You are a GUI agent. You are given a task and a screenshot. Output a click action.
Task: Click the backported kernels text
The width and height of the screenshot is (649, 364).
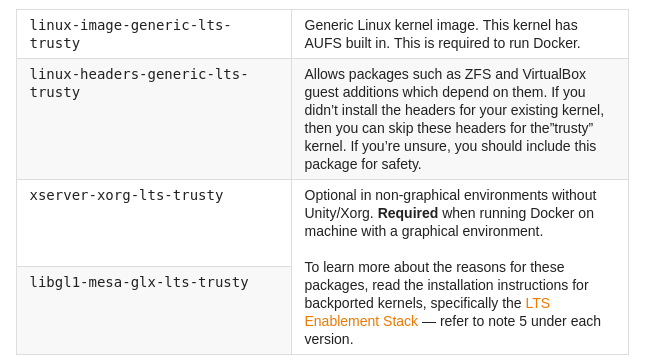363,303
